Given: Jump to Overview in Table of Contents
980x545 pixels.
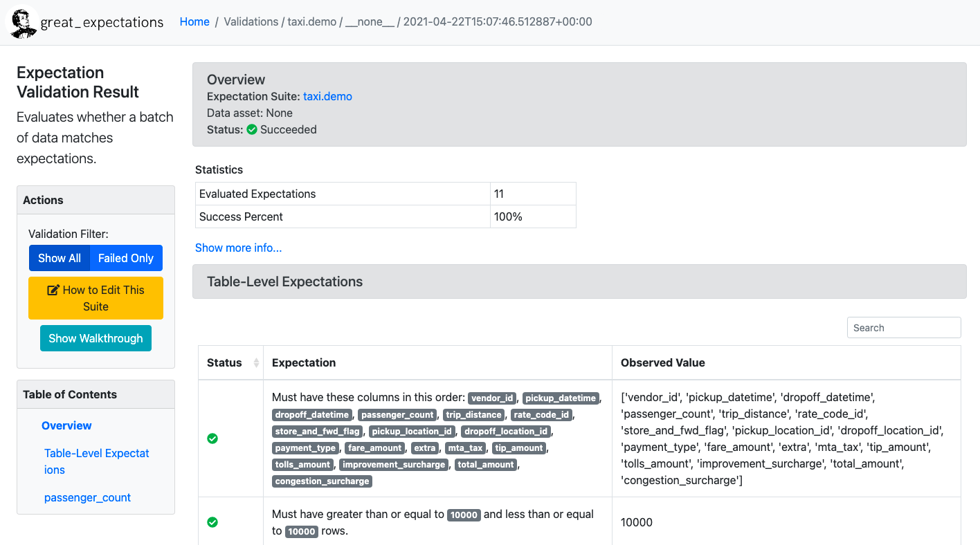Looking at the screenshot, I should pyautogui.click(x=66, y=425).
